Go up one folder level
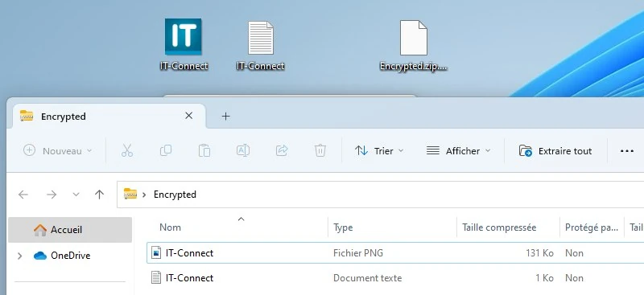The width and height of the screenshot is (644, 295). click(99, 194)
